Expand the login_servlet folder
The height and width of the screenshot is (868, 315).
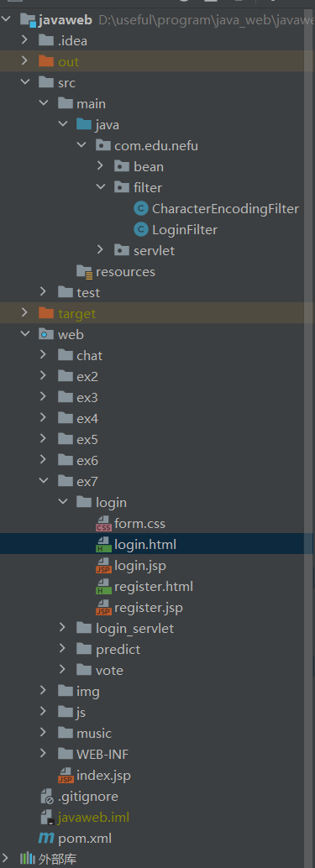tap(63, 628)
